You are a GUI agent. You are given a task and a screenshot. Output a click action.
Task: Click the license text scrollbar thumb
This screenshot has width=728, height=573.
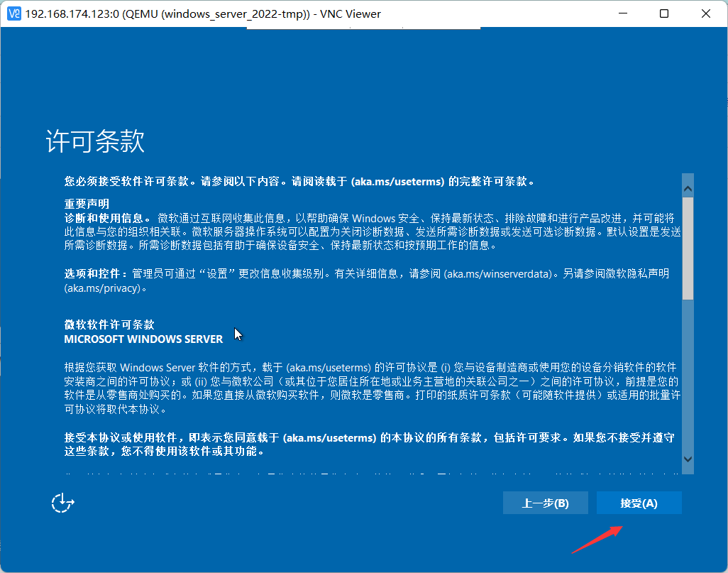point(688,249)
